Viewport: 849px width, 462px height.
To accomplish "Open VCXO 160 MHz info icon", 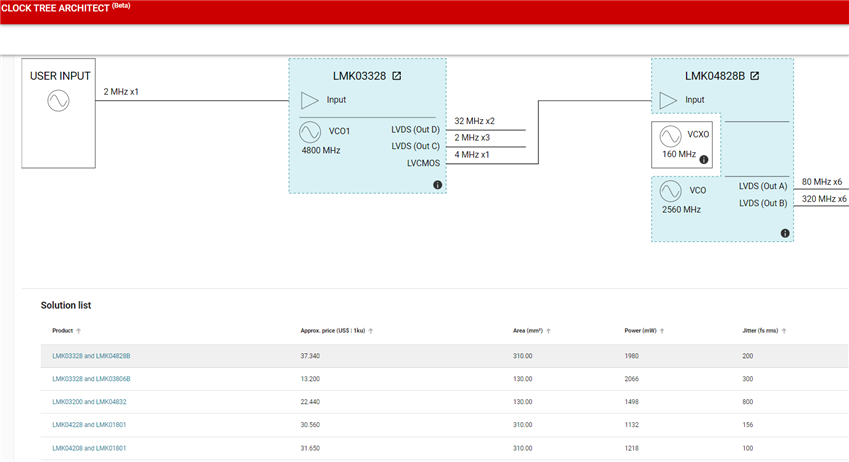I will pyautogui.click(x=704, y=159).
